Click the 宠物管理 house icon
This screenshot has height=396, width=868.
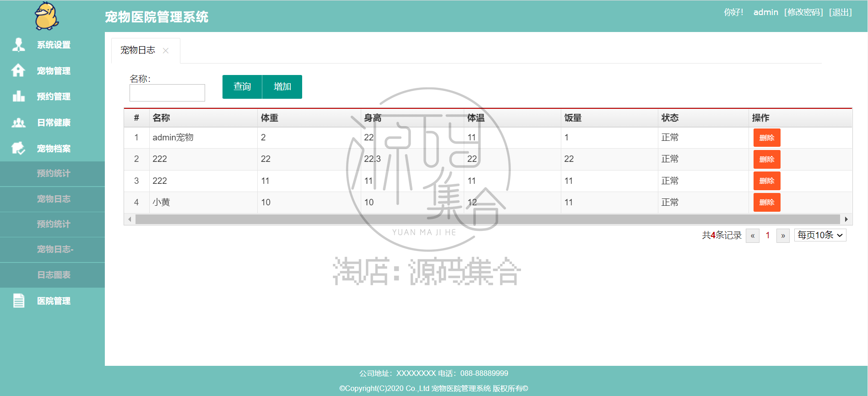[x=18, y=70]
